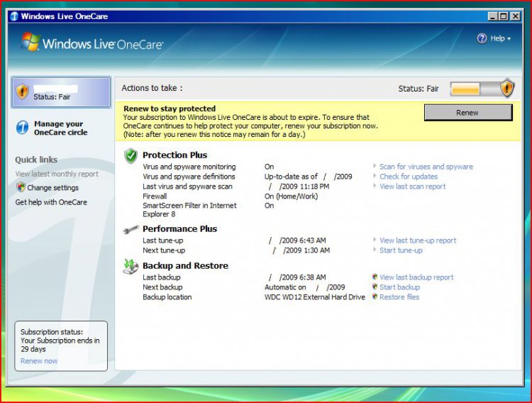Click the Backup and Restore icon

[x=131, y=267]
